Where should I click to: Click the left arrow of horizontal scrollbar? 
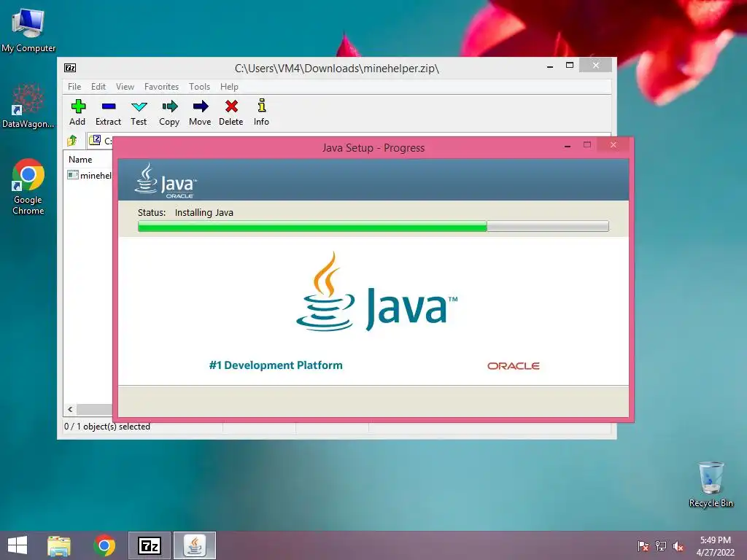click(x=70, y=409)
